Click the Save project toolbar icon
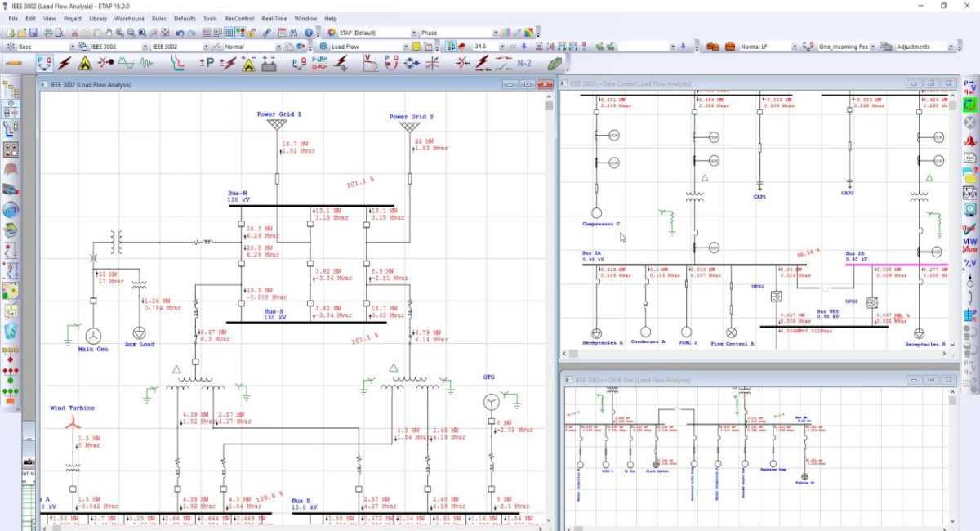The image size is (980, 531). point(33,33)
